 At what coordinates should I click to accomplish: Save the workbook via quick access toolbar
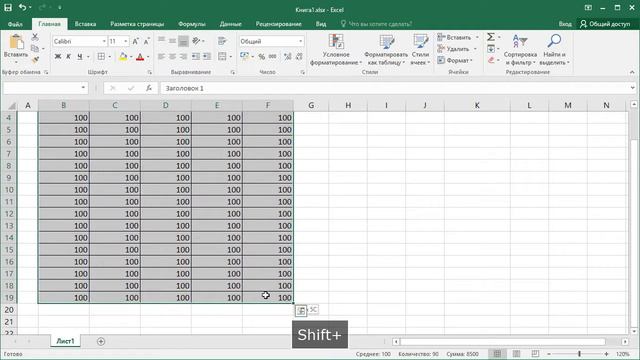pyautogui.click(x=8, y=7)
